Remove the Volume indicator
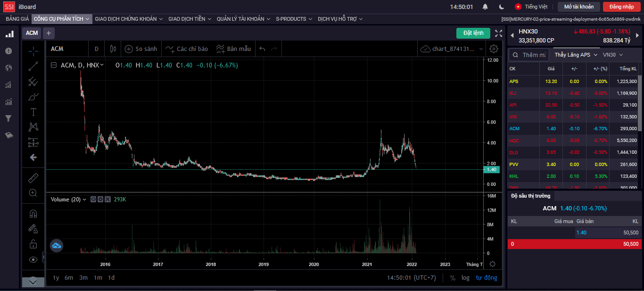Image resolution: width=644 pixels, height=291 pixels. (107, 200)
